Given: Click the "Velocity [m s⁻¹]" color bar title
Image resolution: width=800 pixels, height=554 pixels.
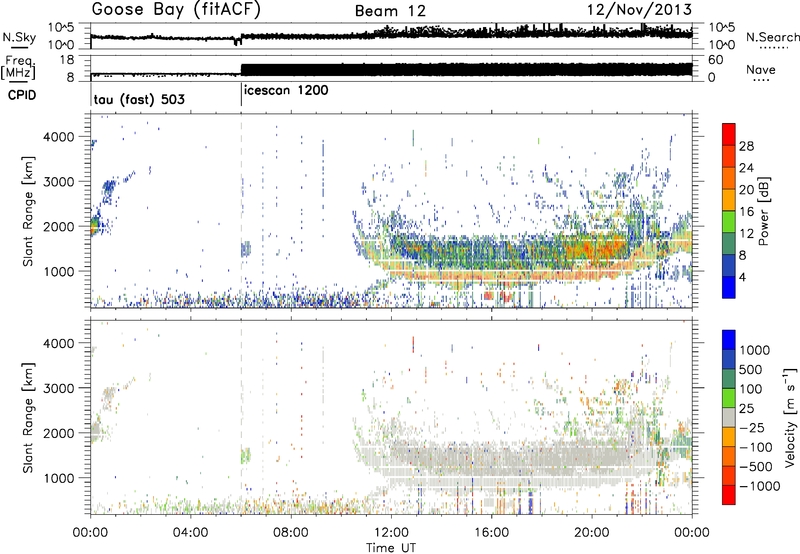Looking at the screenshot, I should (790, 417).
